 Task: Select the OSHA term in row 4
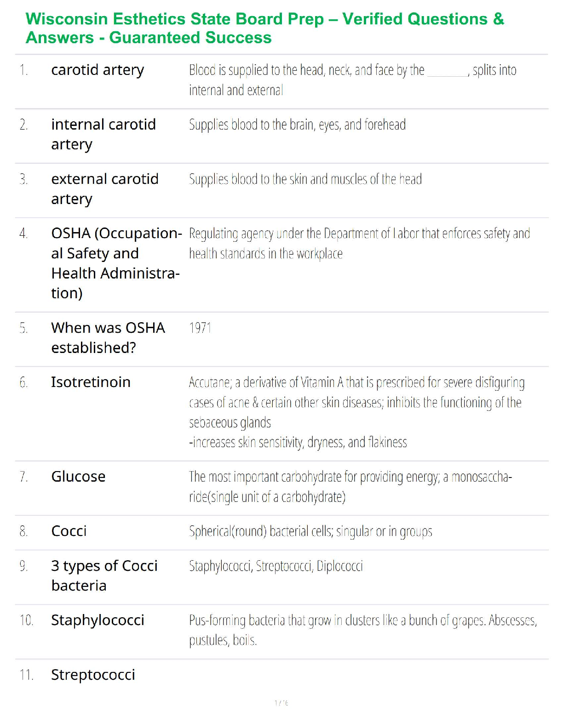[x=116, y=263]
